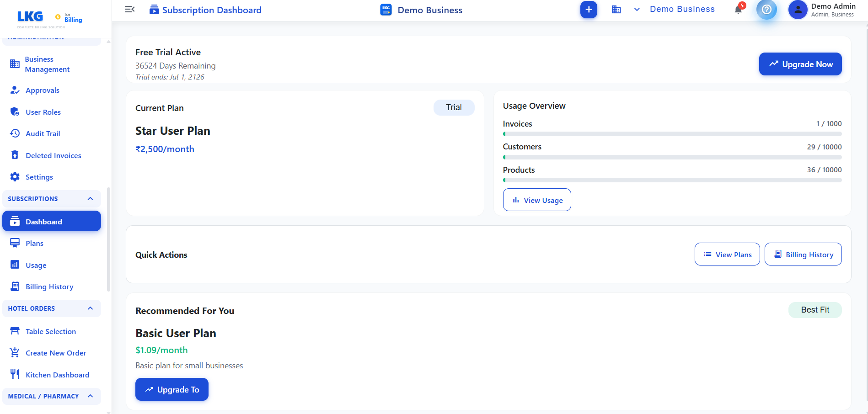The width and height of the screenshot is (868, 414).
Task: Click the Subscription Dashboard title icon
Action: point(154,10)
